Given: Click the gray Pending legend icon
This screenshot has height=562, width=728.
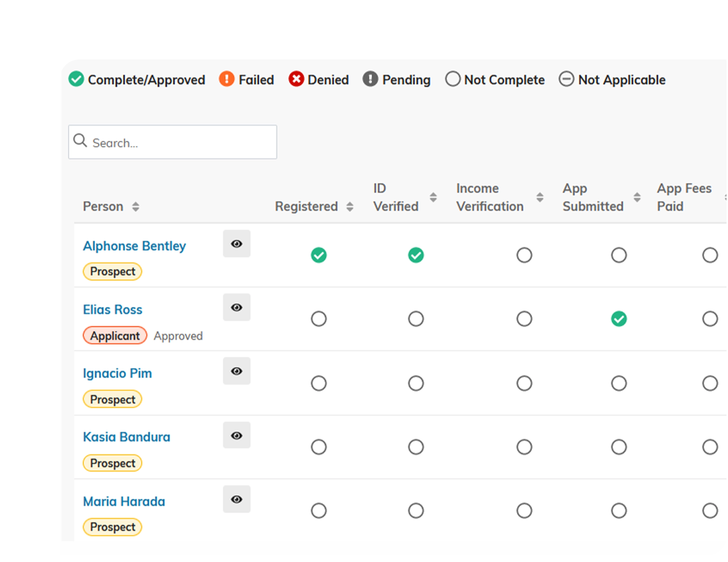Looking at the screenshot, I should pos(370,79).
